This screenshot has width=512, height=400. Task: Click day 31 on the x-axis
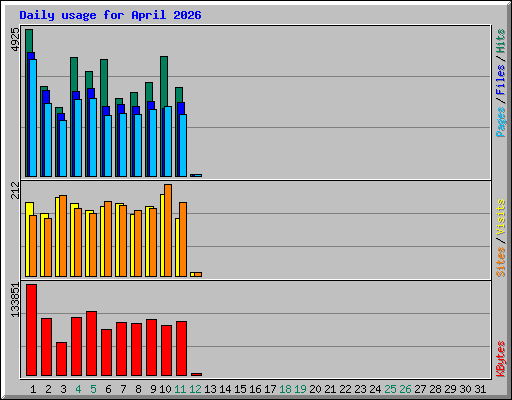pyautogui.click(x=480, y=389)
